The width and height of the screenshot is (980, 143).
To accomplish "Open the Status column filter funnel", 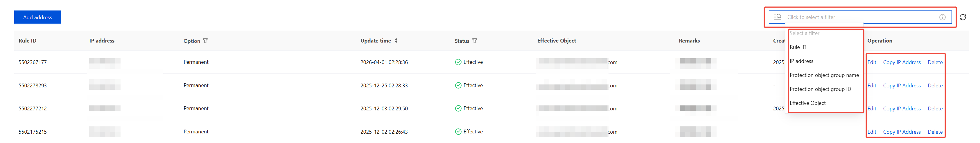I will point(474,41).
